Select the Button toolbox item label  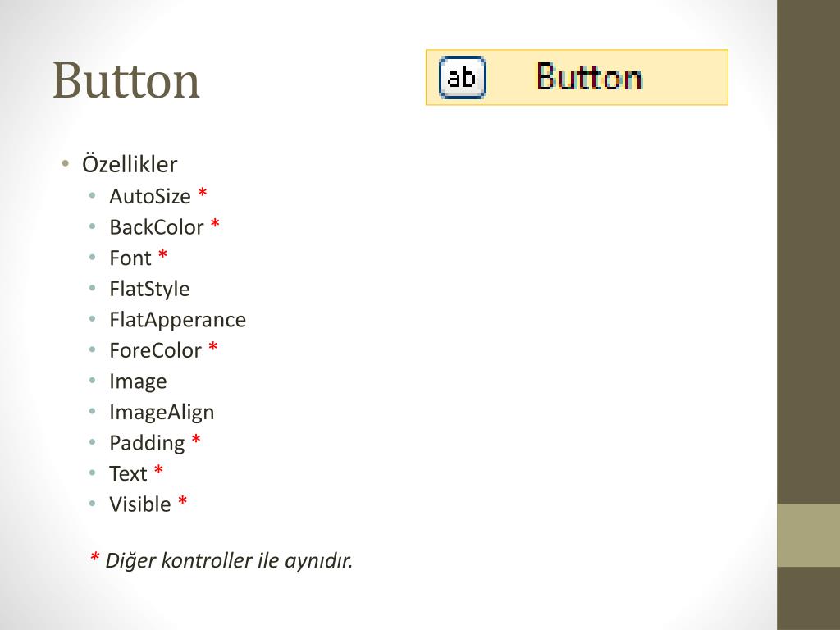point(589,77)
